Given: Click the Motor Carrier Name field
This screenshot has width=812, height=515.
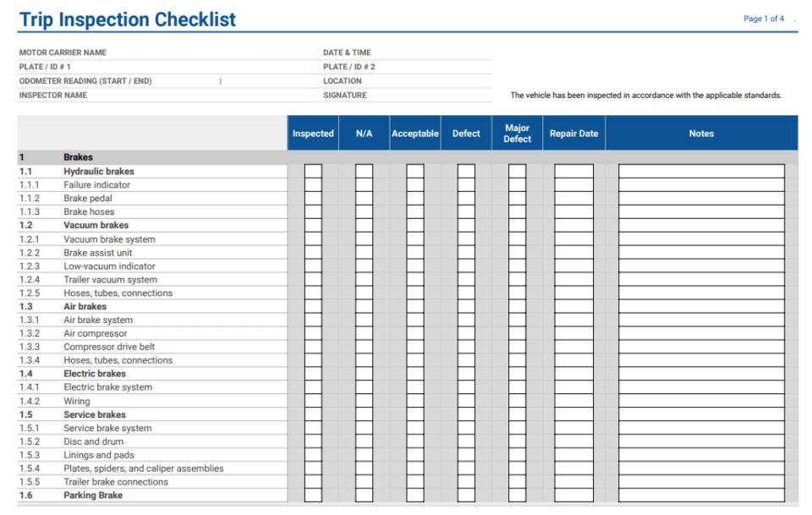Looking at the screenshot, I should coord(169,52).
